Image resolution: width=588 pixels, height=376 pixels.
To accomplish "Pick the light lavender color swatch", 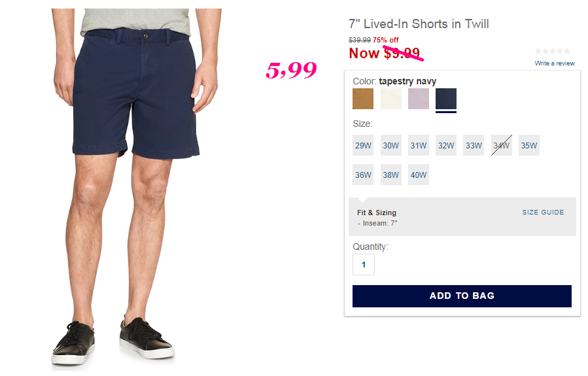I will (x=419, y=99).
